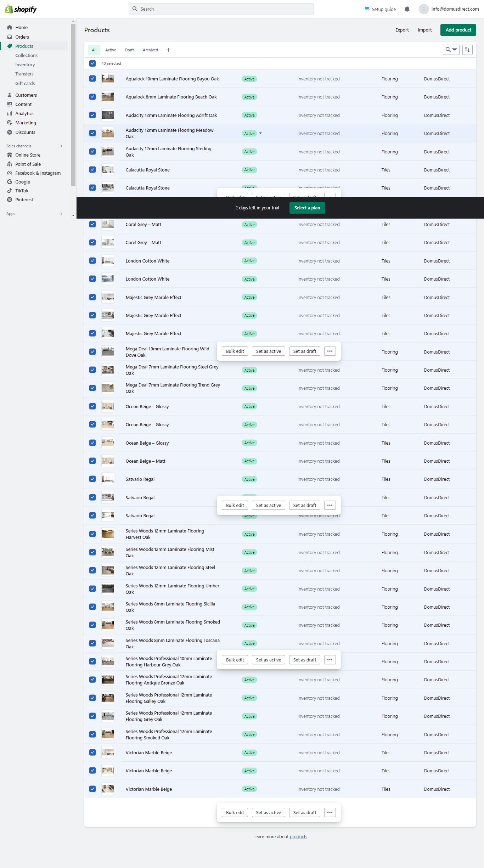Open Discounts from the sidebar

pyautogui.click(x=25, y=133)
